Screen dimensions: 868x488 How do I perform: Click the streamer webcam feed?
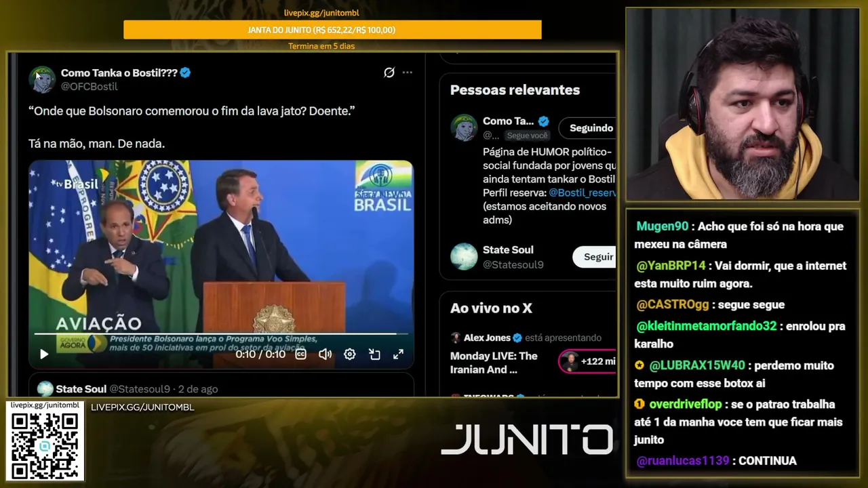pyautogui.click(x=743, y=104)
